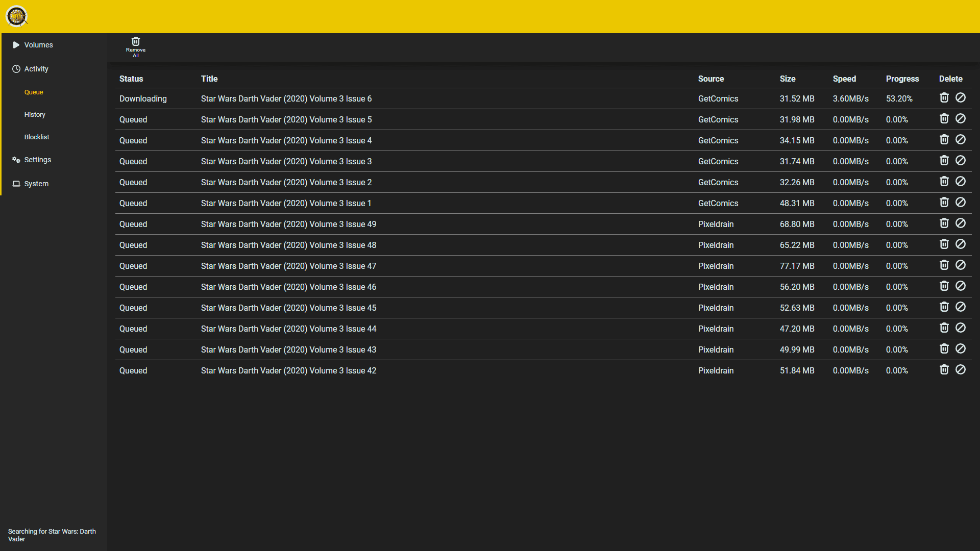Remove Issue 1 from the queue
The image size is (980, 551).
pyautogui.click(x=944, y=203)
